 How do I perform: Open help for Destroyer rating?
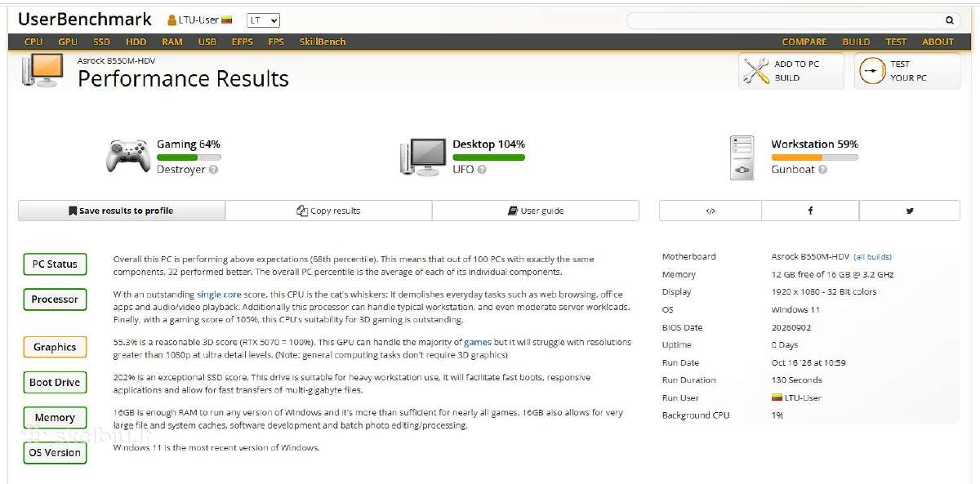213,170
